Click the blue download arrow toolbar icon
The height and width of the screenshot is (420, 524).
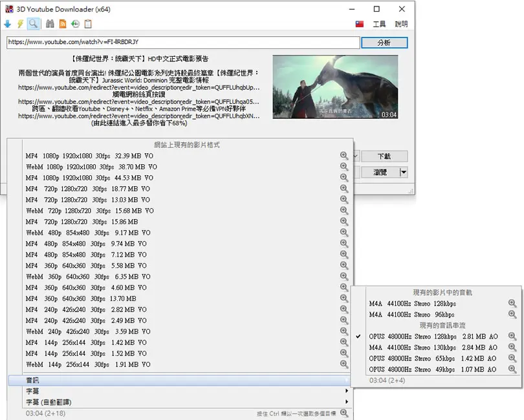coord(8,24)
